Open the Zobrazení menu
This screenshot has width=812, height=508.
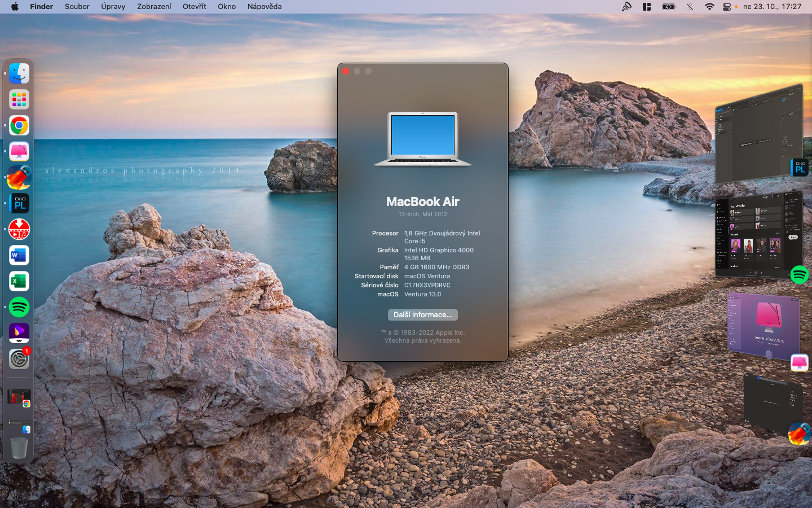(154, 7)
